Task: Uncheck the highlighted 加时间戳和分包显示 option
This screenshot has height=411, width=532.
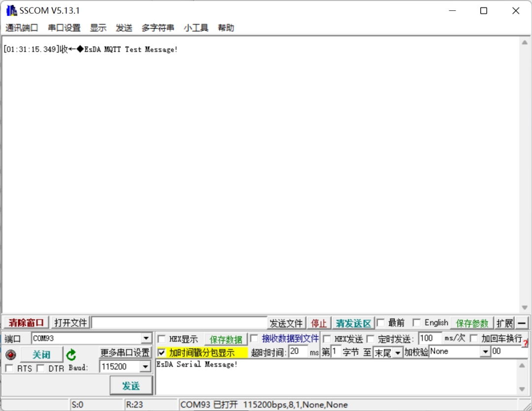Action: pyautogui.click(x=162, y=352)
